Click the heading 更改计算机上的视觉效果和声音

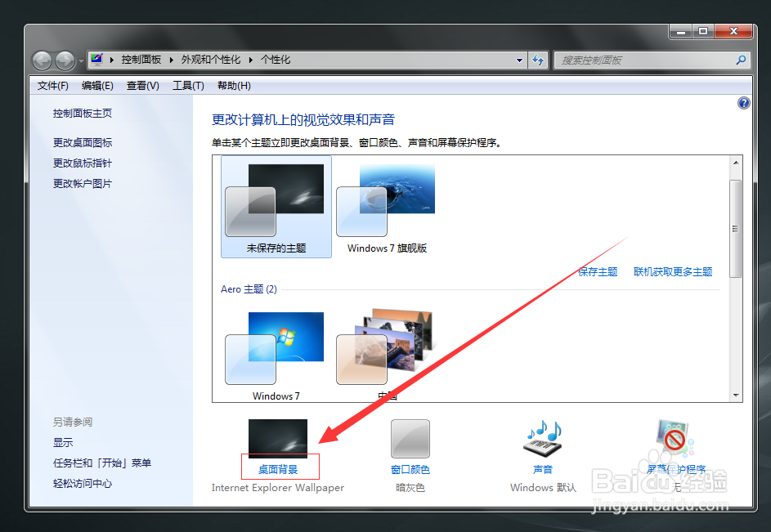(x=303, y=119)
